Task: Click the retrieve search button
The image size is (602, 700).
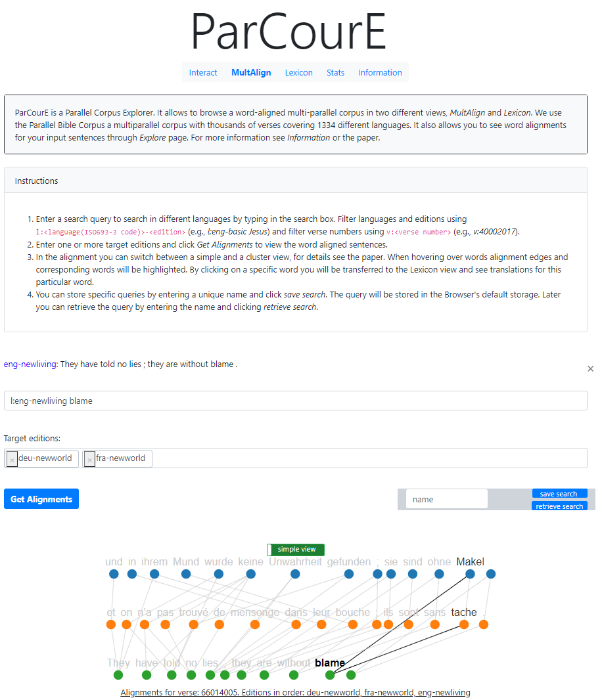Action: (x=559, y=506)
